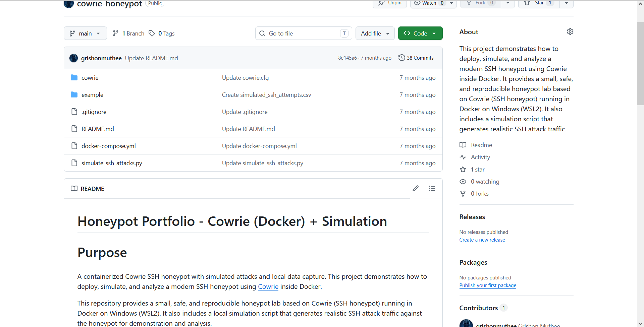Select the README tab
Image resolution: width=644 pixels, height=327 pixels.
pyautogui.click(x=88, y=189)
